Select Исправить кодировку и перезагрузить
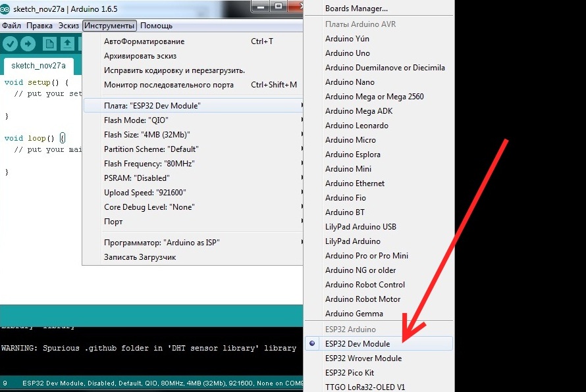The height and width of the screenshot is (392, 586). [193, 70]
